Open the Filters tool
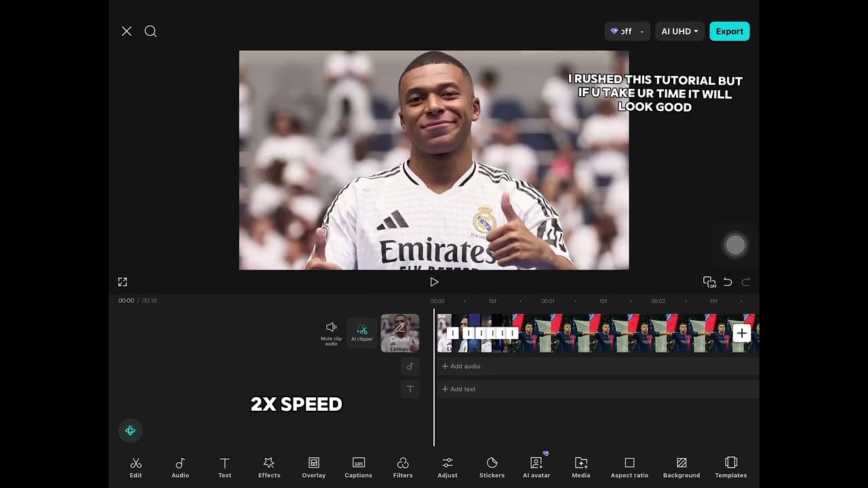 (403, 468)
